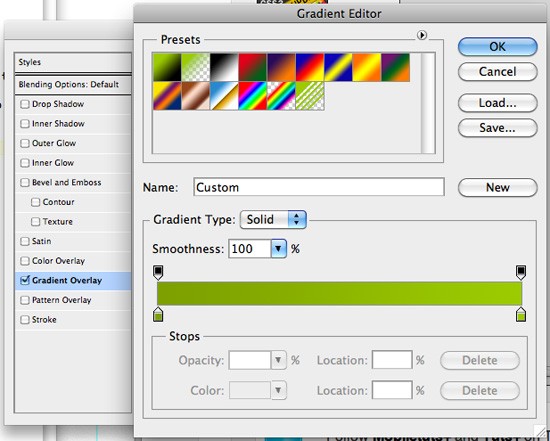Open the Gradient Type Solid dropdown
This screenshot has height=441, width=550.
273,220
